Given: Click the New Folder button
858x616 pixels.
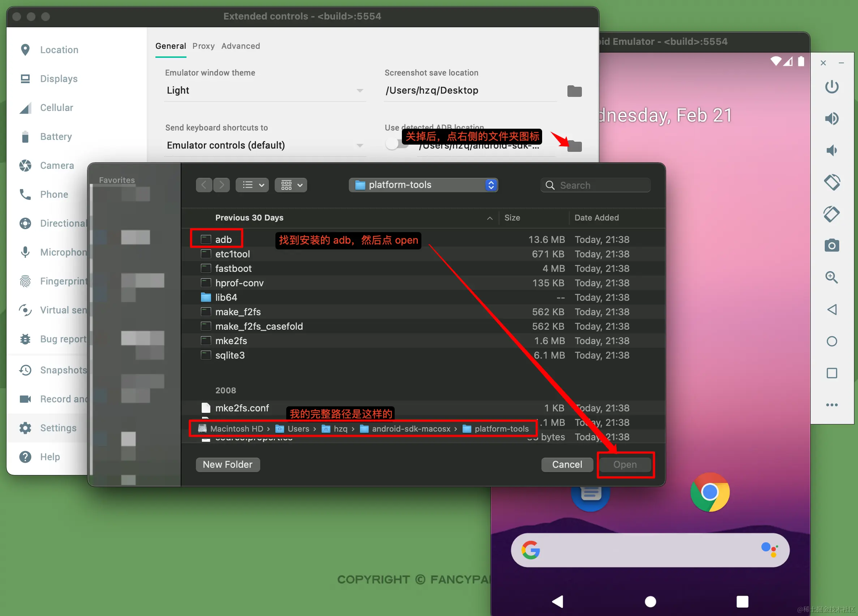Looking at the screenshot, I should click(227, 464).
